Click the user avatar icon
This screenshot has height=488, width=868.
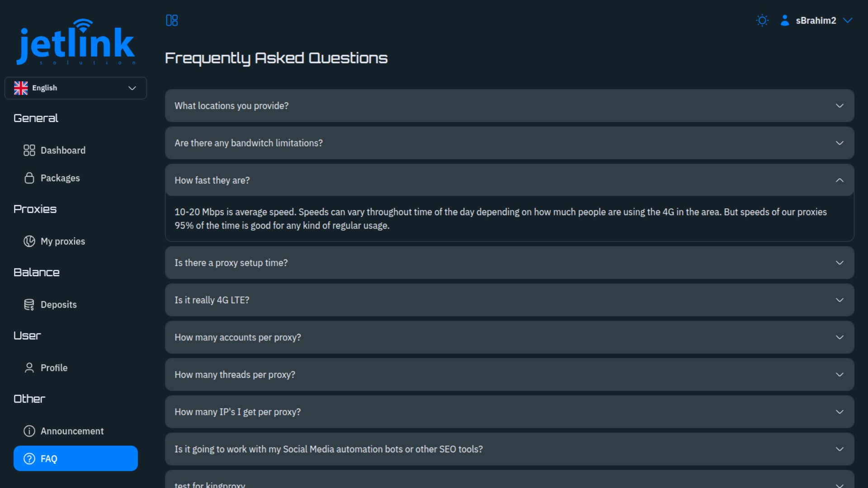pyautogui.click(x=785, y=20)
